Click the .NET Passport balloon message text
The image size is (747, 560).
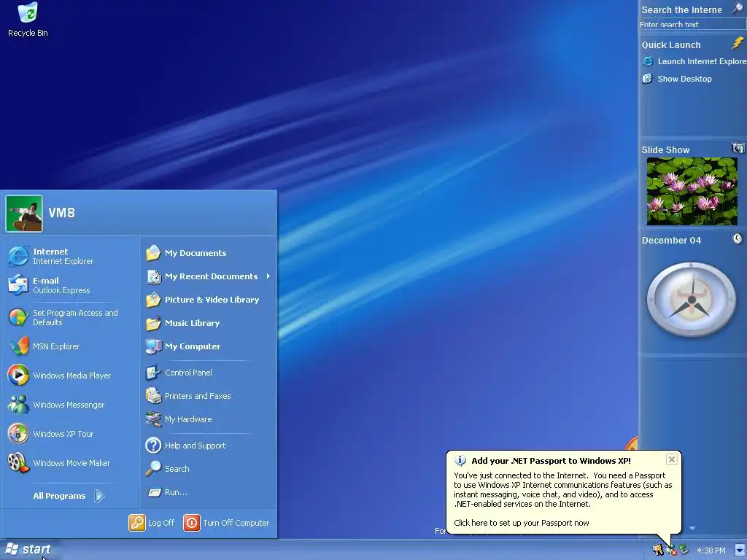coord(562,489)
